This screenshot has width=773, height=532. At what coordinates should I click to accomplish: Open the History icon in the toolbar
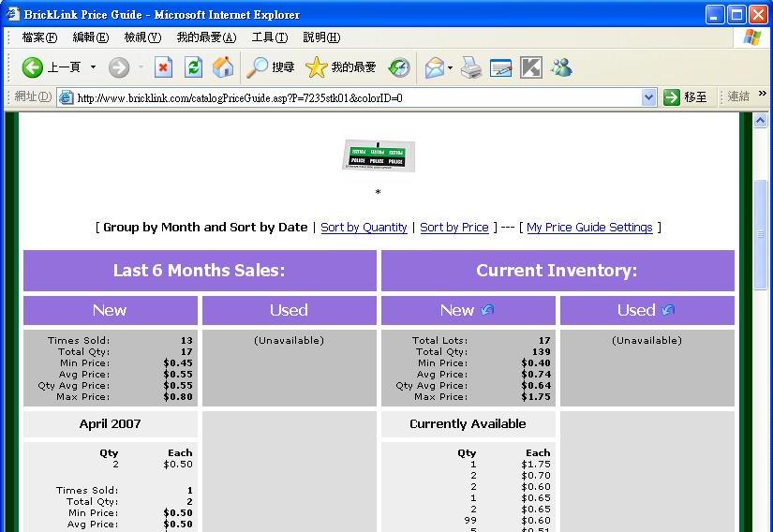[399, 67]
